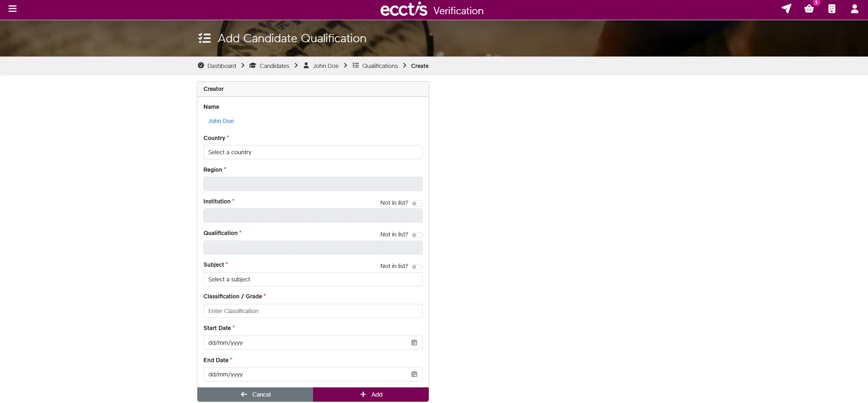The width and height of the screenshot is (868, 403).
Task: Toggle Institution 'Not in list?' switch
Action: click(416, 203)
